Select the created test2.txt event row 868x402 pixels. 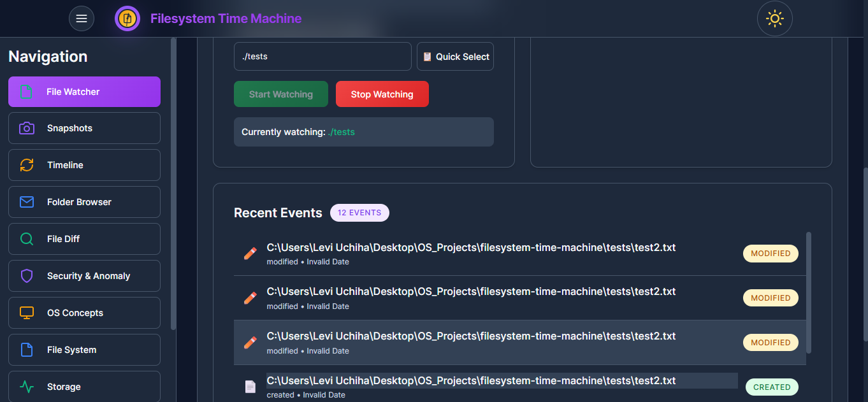tap(470, 385)
